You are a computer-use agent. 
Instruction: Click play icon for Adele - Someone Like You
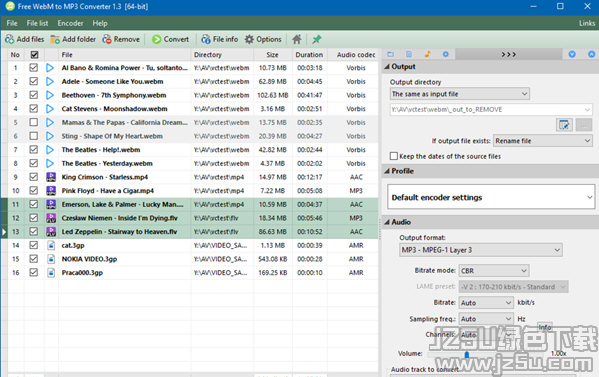tap(50, 81)
